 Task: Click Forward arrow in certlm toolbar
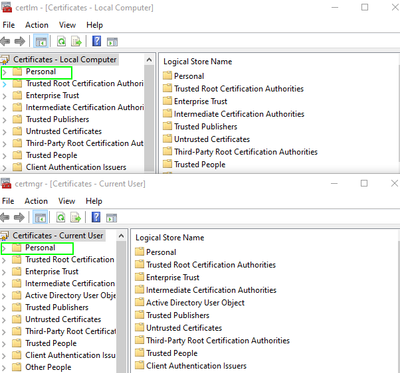[20, 42]
